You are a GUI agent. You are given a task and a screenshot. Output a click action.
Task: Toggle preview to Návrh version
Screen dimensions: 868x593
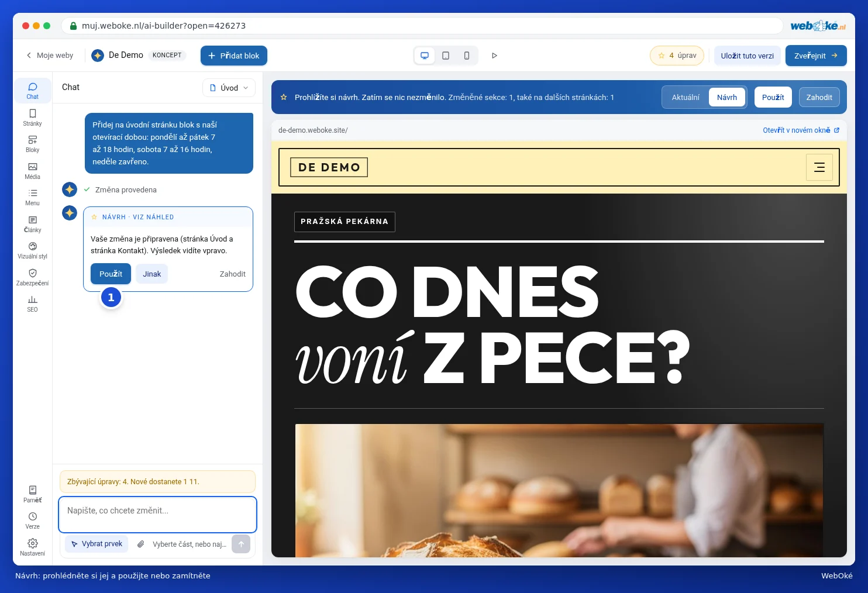click(727, 97)
